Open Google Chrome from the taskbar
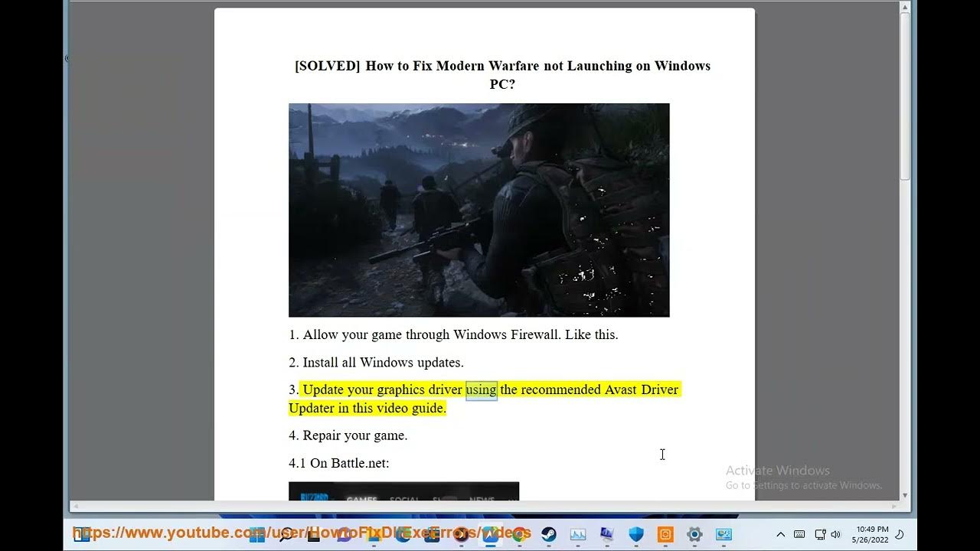This screenshot has width=980, height=551. (519, 534)
